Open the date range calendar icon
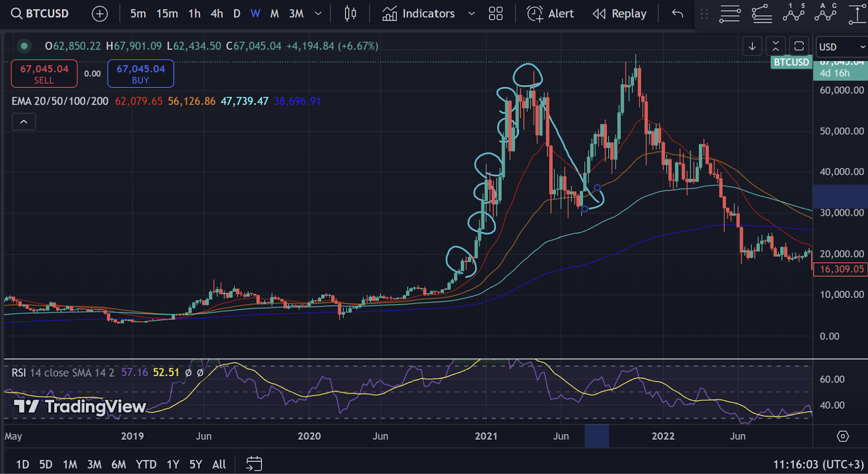The height and width of the screenshot is (474, 868). click(254, 464)
